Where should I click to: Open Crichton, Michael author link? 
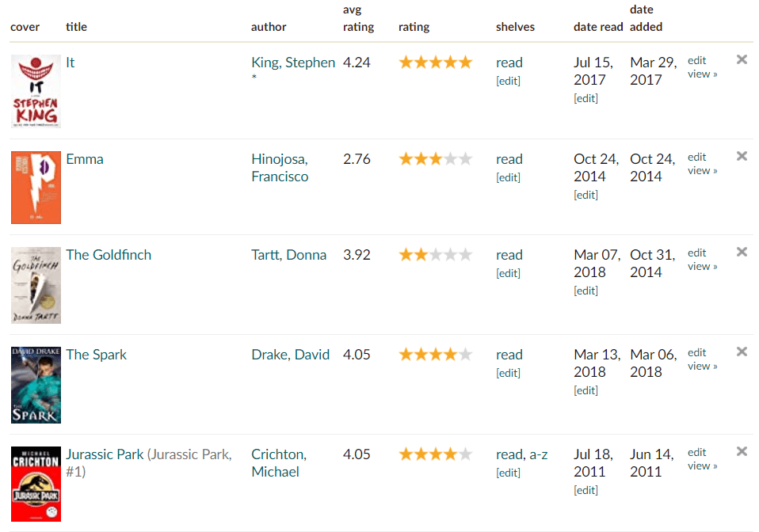coord(279,463)
